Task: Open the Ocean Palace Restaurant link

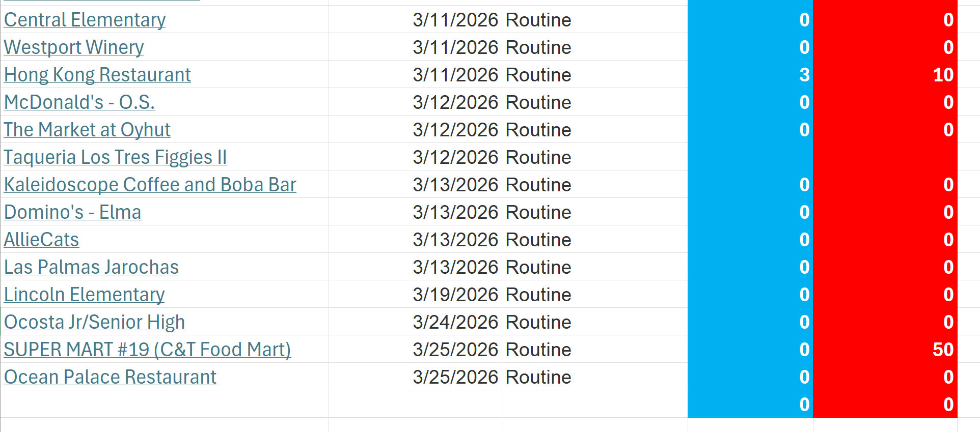Action: coord(110,377)
